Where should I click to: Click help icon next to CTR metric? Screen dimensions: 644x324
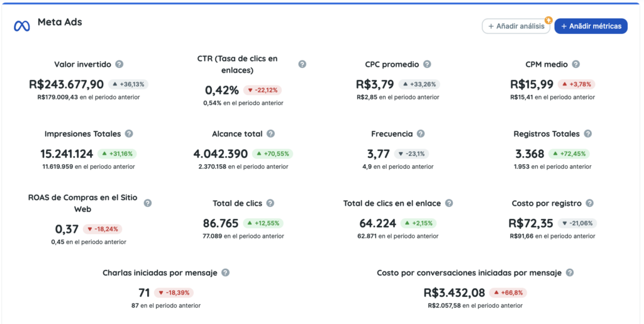(x=302, y=64)
